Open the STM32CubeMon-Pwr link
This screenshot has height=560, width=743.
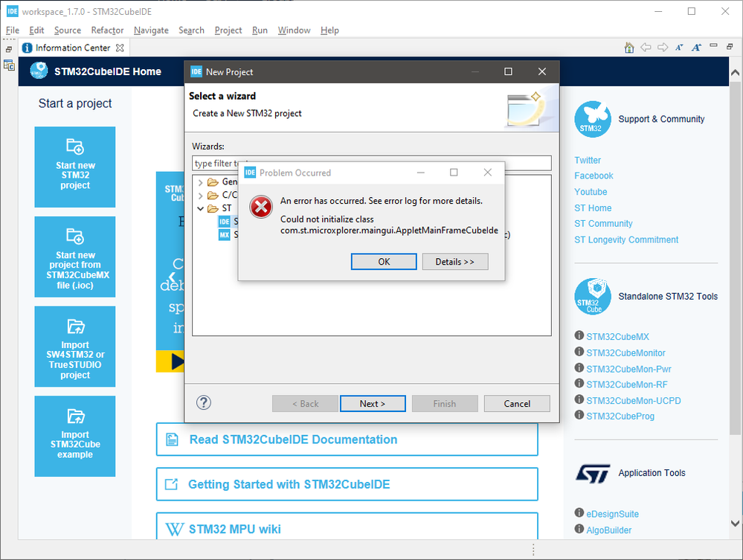pyautogui.click(x=628, y=369)
